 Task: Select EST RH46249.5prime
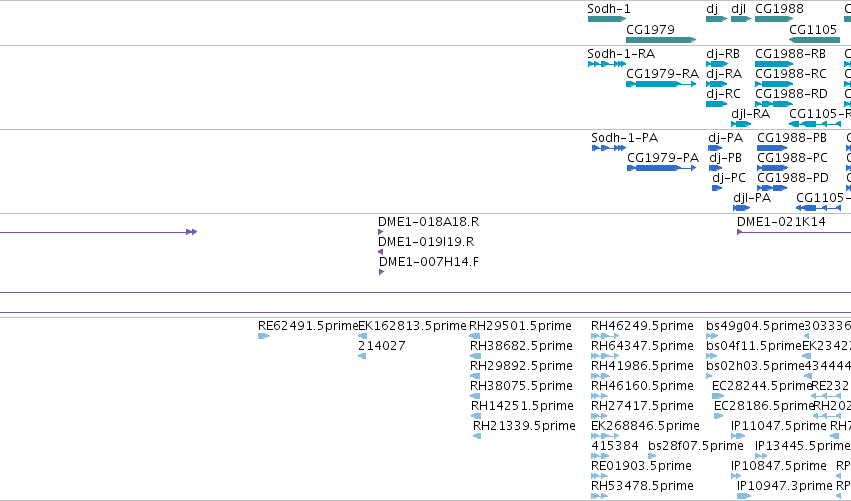point(605,337)
